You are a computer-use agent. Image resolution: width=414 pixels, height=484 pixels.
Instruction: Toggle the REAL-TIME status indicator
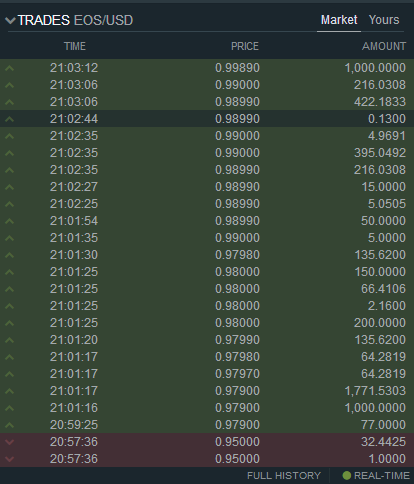tap(376, 475)
